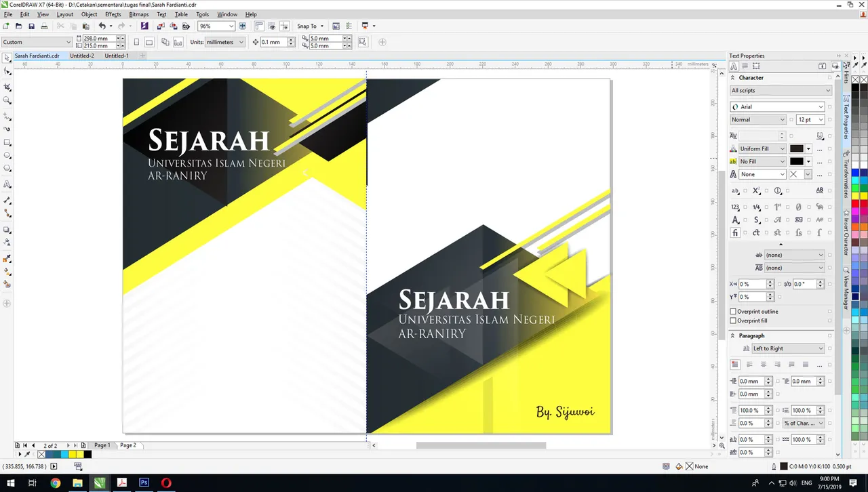Select the Zoom tool in toolbox
The height and width of the screenshot is (492, 868).
coord(7,100)
